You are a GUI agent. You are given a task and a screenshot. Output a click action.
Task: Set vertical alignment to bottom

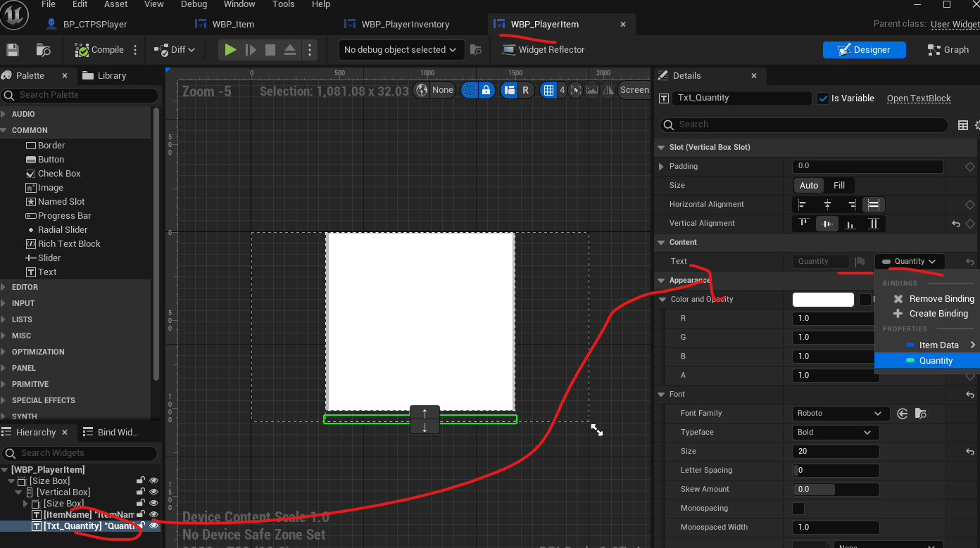(851, 223)
